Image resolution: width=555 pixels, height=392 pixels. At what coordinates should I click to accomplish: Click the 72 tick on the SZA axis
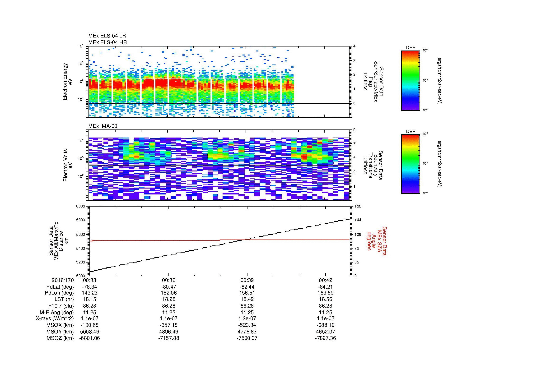pyautogui.click(x=357, y=248)
